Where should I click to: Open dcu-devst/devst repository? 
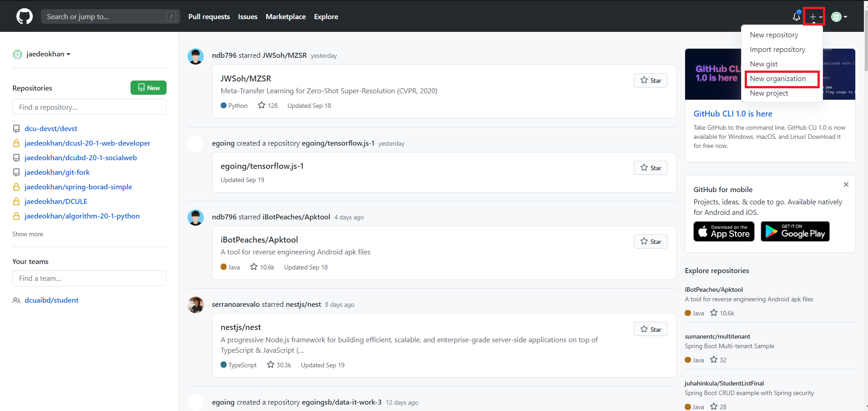click(51, 129)
